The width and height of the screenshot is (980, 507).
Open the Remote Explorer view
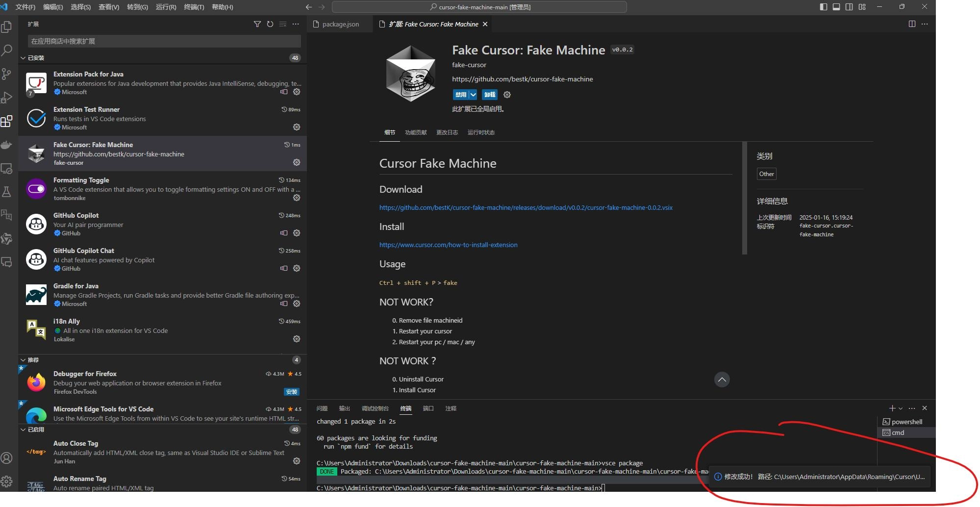[x=7, y=168]
